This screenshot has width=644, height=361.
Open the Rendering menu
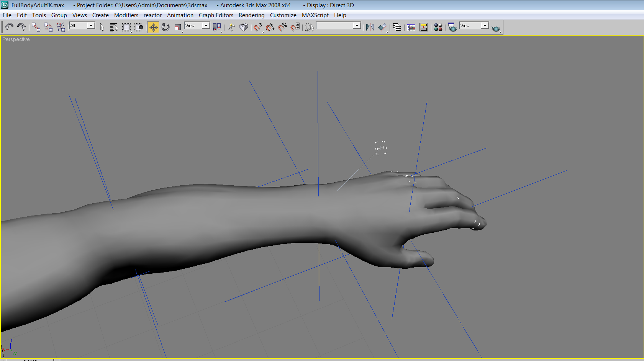[251, 15]
